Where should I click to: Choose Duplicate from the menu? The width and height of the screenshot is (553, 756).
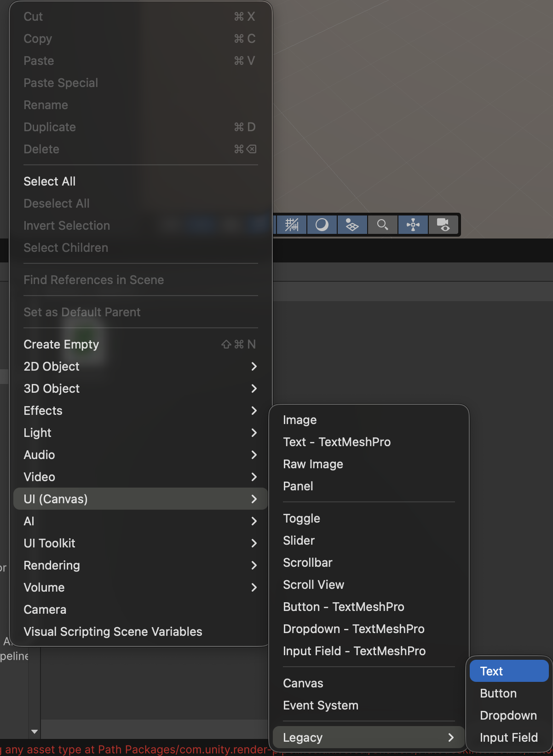[x=140, y=127]
